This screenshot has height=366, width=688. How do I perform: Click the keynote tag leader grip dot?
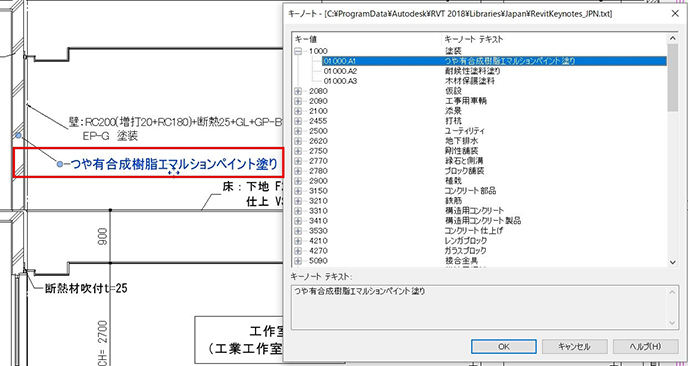coord(60,164)
